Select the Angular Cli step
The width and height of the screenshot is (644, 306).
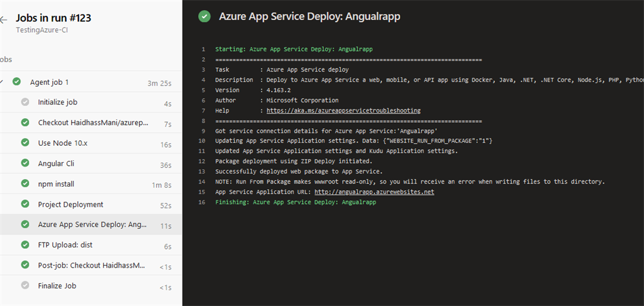tap(91, 163)
